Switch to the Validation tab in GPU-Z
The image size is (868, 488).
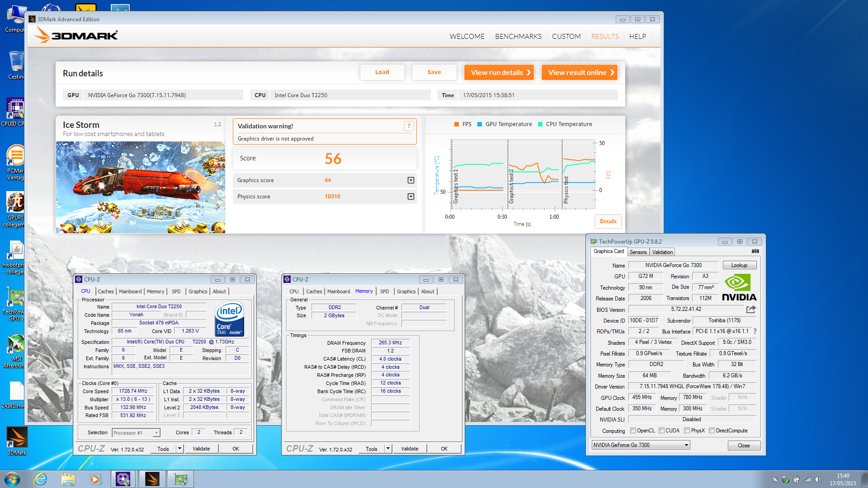[662, 252]
